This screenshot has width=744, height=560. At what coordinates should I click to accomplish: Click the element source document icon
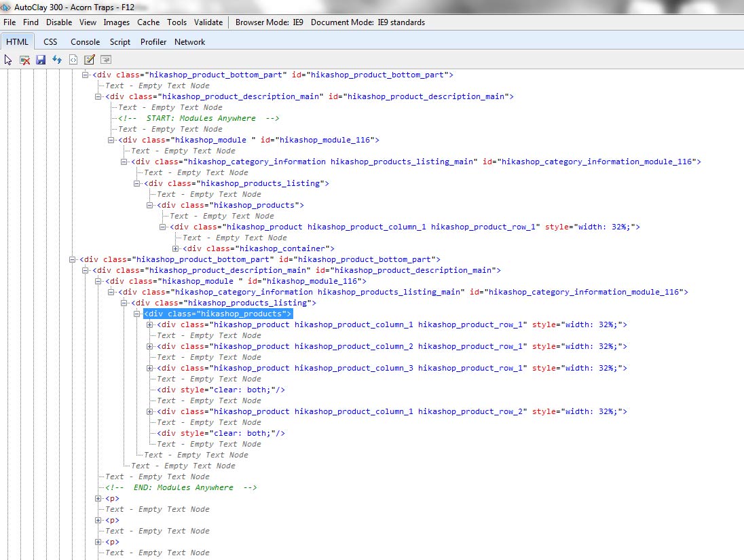tap(73, 60)
